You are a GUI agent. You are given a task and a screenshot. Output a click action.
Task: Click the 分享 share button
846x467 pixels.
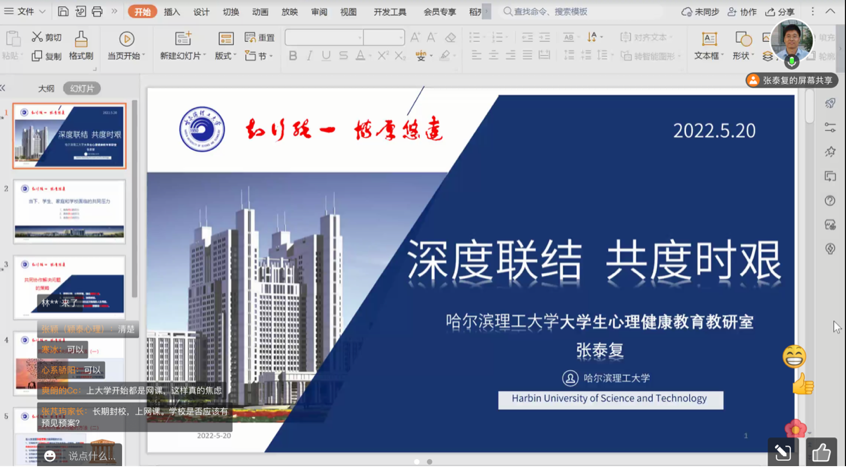pyautogui.click(x=780, y=12)
